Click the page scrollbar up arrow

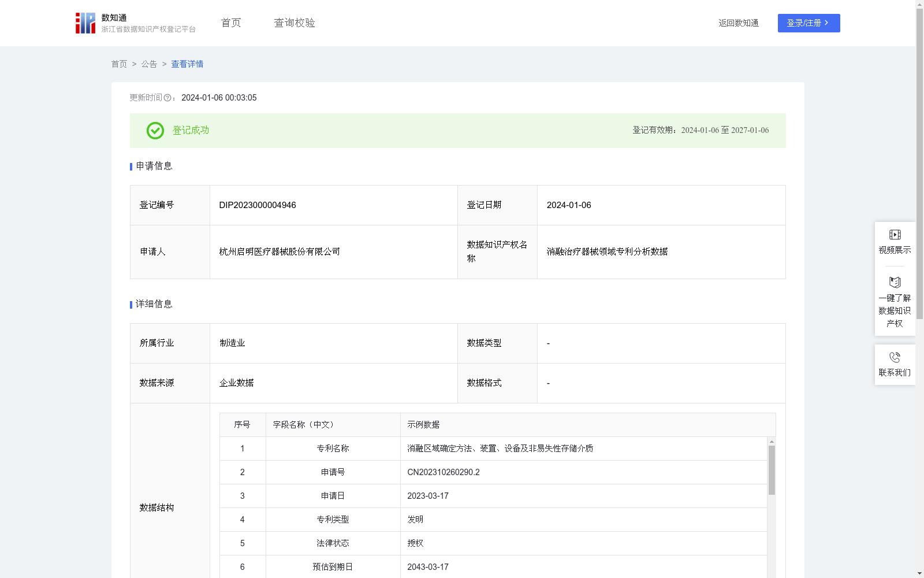coord(919,4)
